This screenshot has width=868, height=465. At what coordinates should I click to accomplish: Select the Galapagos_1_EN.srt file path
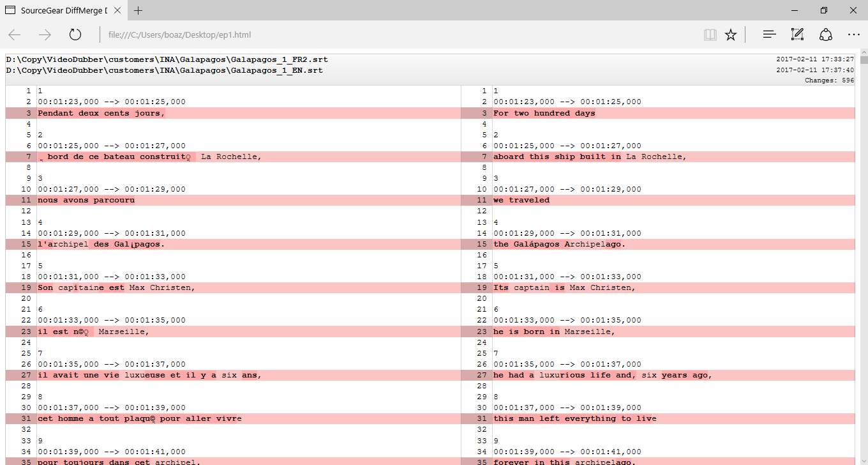[164, 70]
